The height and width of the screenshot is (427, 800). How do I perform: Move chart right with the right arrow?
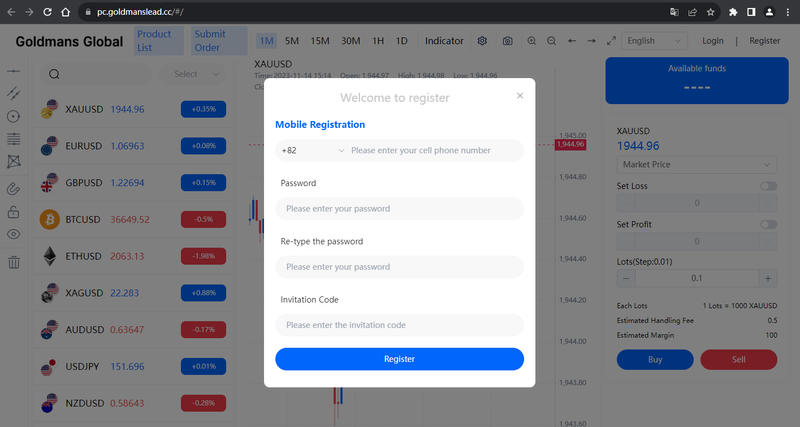[591, 41]
